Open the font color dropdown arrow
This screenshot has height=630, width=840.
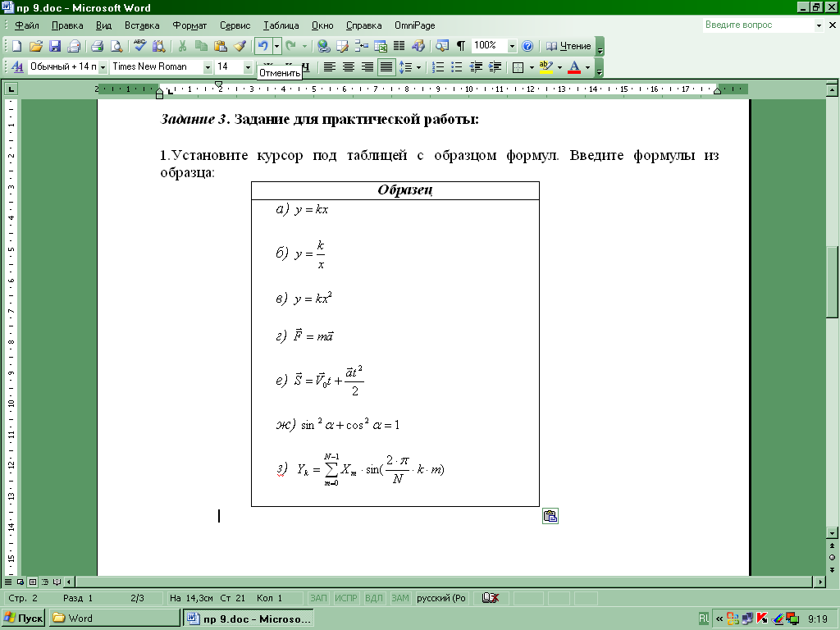pos(587,67)
